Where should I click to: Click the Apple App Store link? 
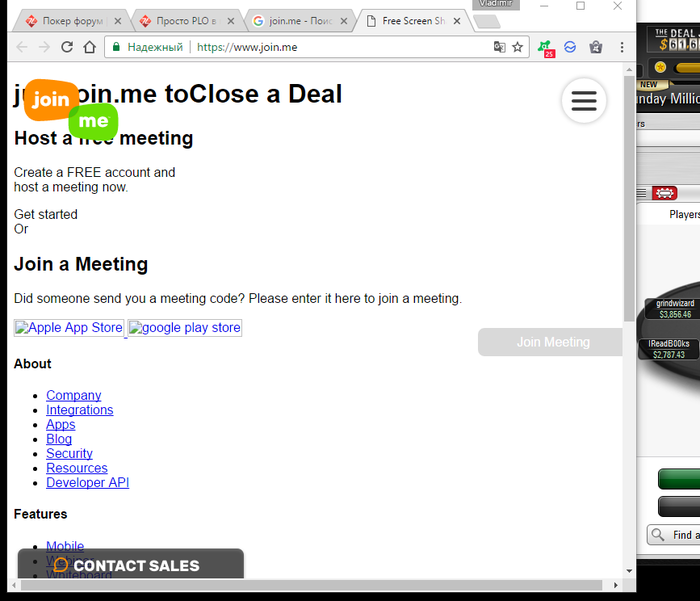tap(69, 328)
